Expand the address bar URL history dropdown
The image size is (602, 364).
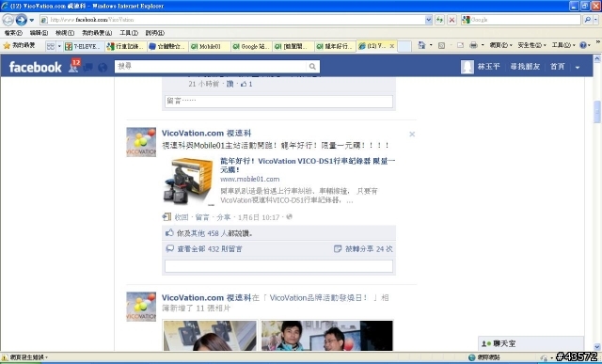pos(429,20)
